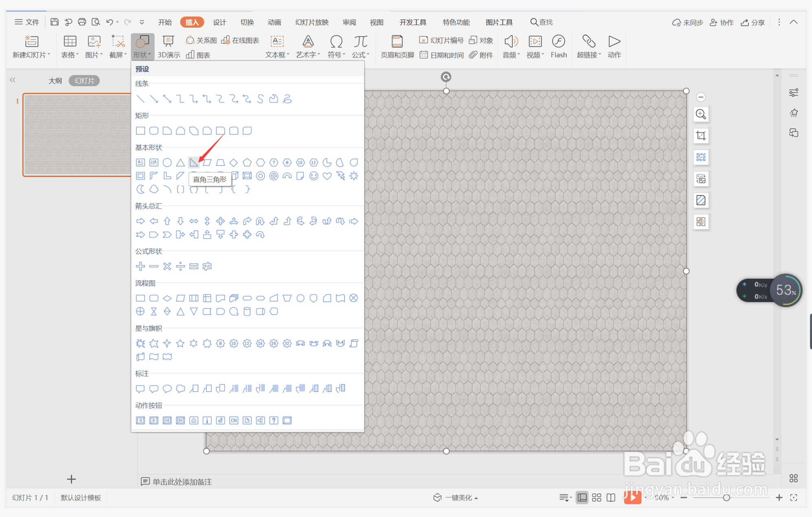Open the 文本框 text box dropdown
The width and height of the screenshot is (812, 517).
click(x=277, y=55)
